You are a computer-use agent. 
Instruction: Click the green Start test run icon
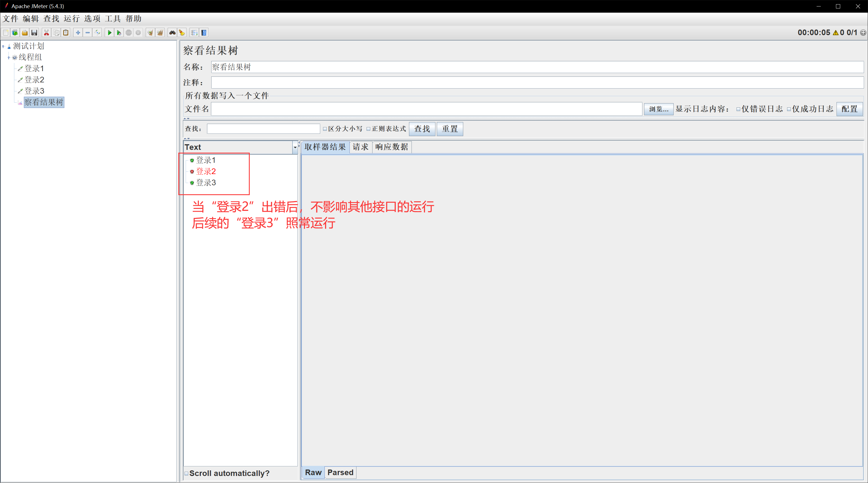(109, 33)
